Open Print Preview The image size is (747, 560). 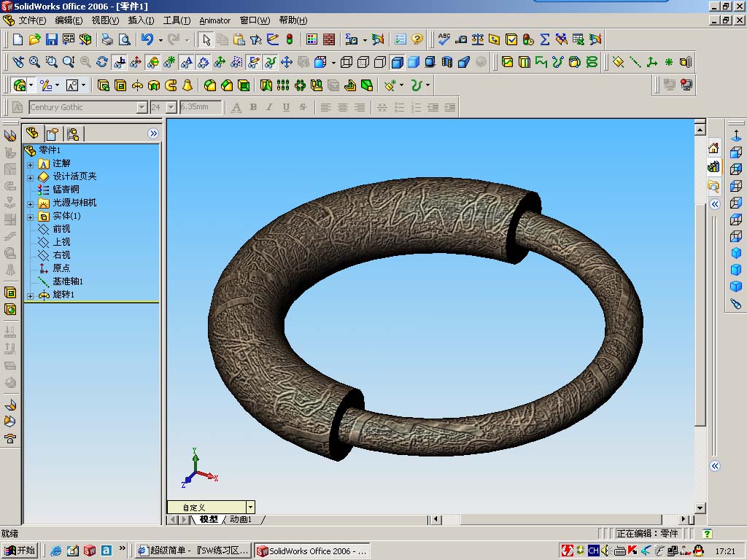click(124, 39)
